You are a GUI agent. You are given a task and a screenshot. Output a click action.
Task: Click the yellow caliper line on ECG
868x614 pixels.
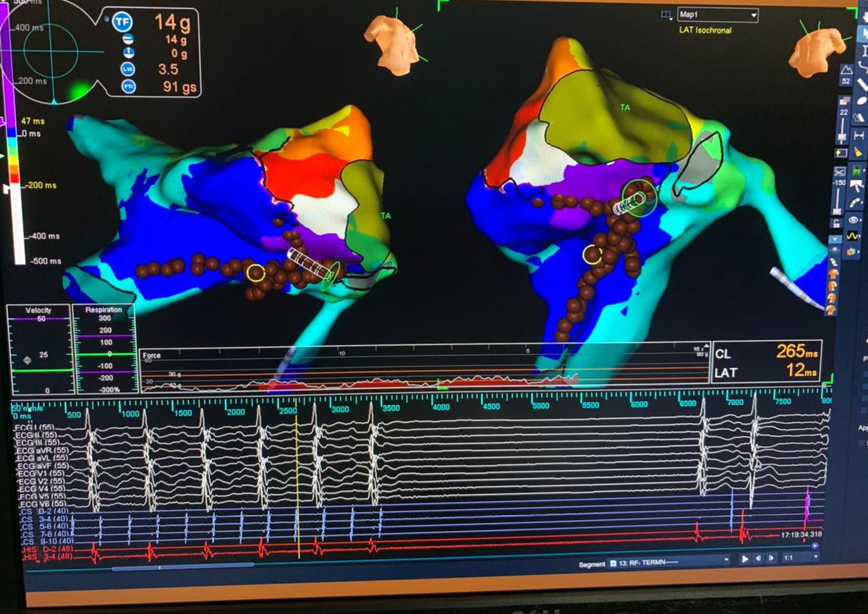click(x=297, y=478)
